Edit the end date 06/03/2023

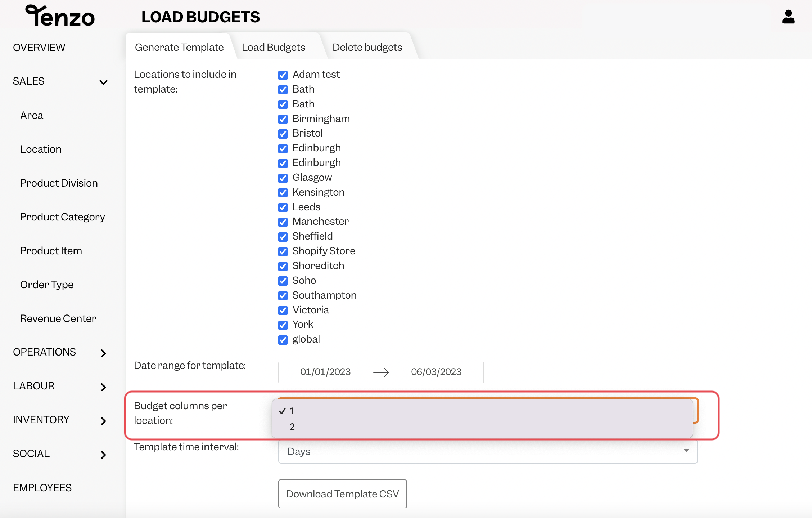pyautogui.click(x=436, y=372)
